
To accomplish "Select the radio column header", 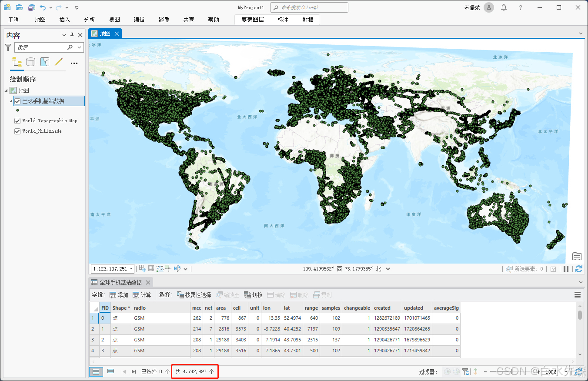I will pos(161,308).
